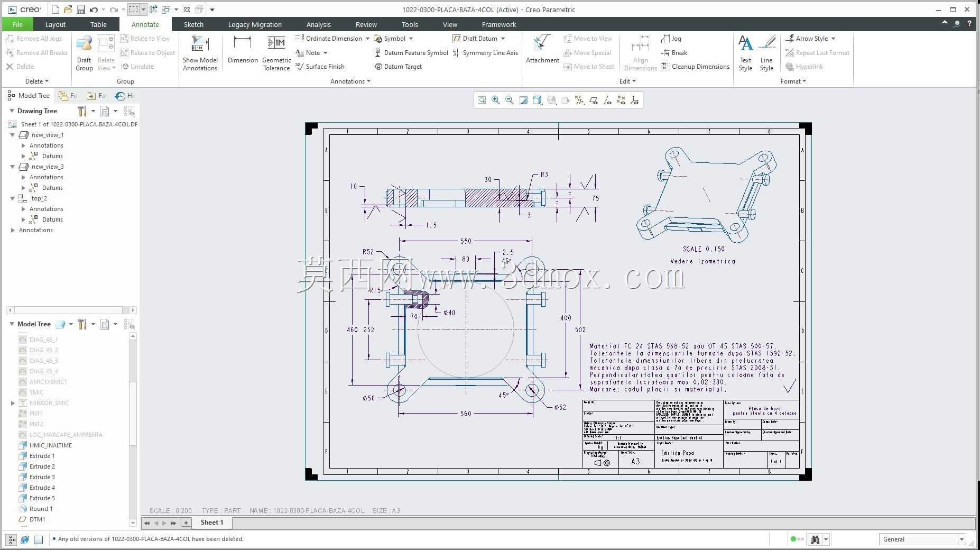Switch to the Table ribbon tab
The image size is (980, 550).
(x=98, y=24)
